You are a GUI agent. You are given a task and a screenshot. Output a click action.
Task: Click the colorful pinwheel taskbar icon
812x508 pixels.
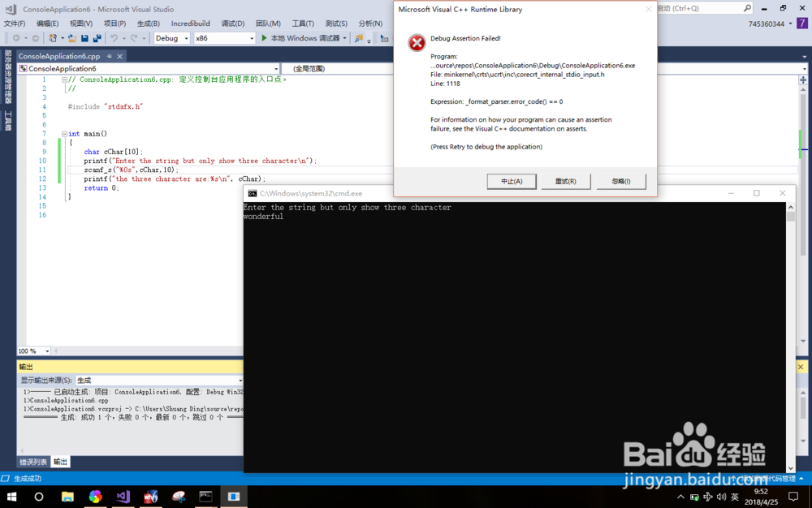[95, 497]
